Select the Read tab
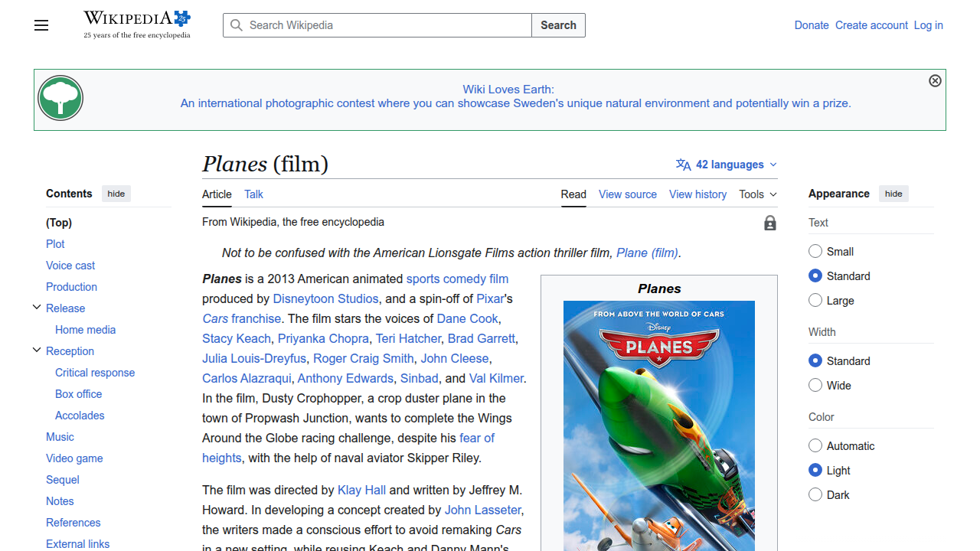980x551 pixels. click(x=573, y=194)
